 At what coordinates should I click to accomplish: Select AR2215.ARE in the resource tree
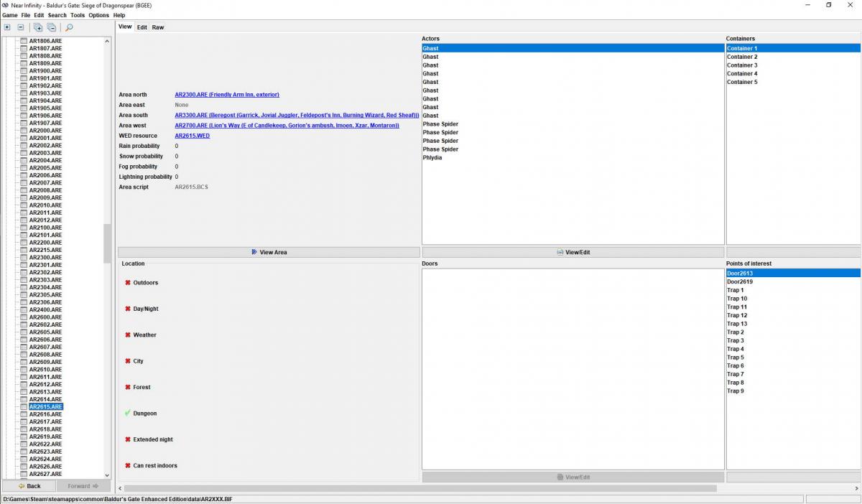point(45,250)
